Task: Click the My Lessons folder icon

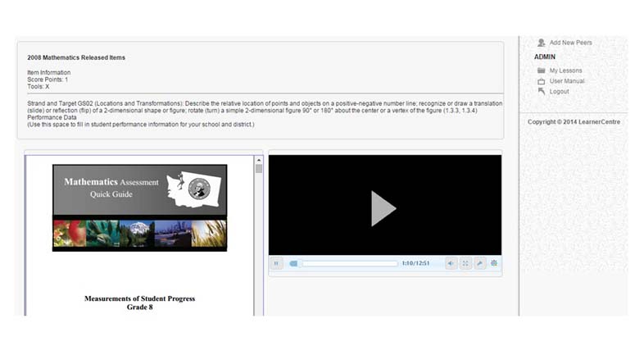Action: (541, 71)
